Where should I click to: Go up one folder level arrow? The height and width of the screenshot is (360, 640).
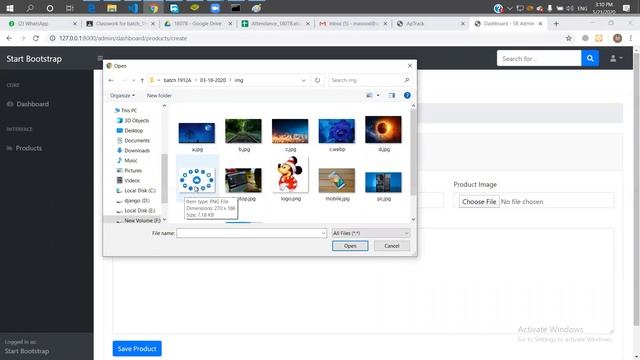(142, 80)
